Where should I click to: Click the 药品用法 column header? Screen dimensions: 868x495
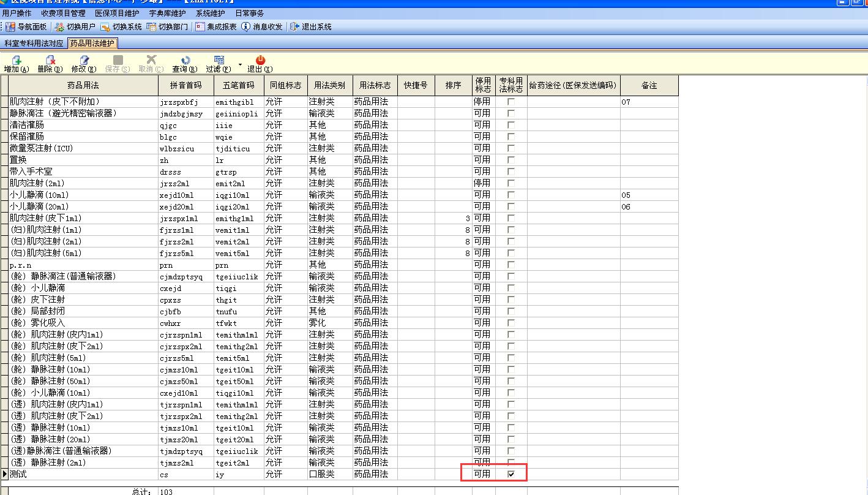coord(83,86)
